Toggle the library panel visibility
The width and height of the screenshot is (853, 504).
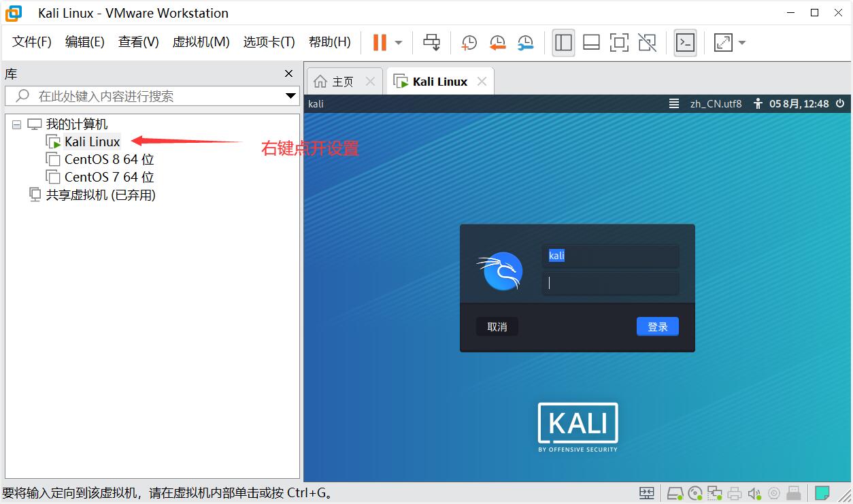563,42
